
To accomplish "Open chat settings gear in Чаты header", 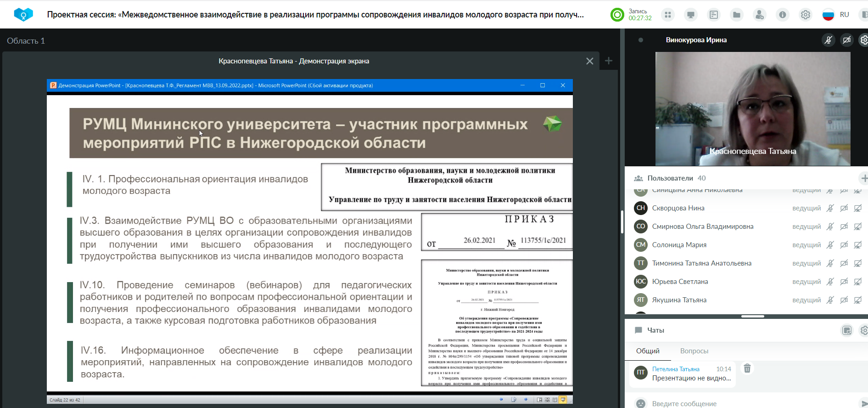I will (864, 330).
